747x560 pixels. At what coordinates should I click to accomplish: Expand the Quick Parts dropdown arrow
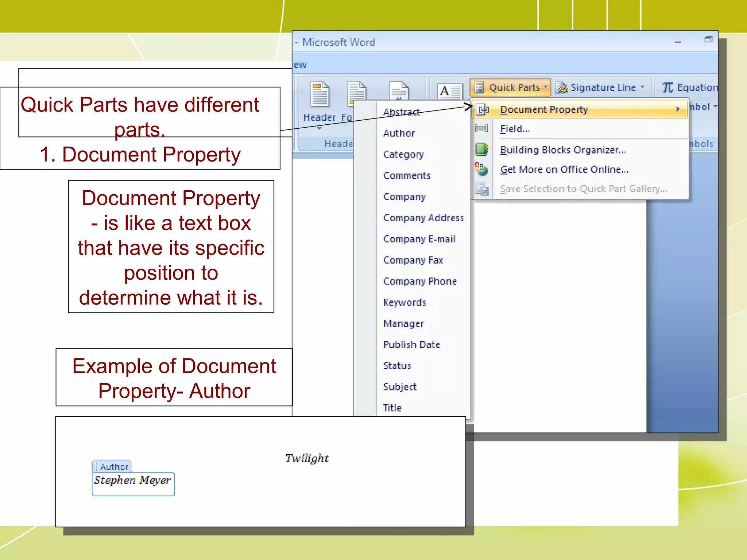(545, 87)
